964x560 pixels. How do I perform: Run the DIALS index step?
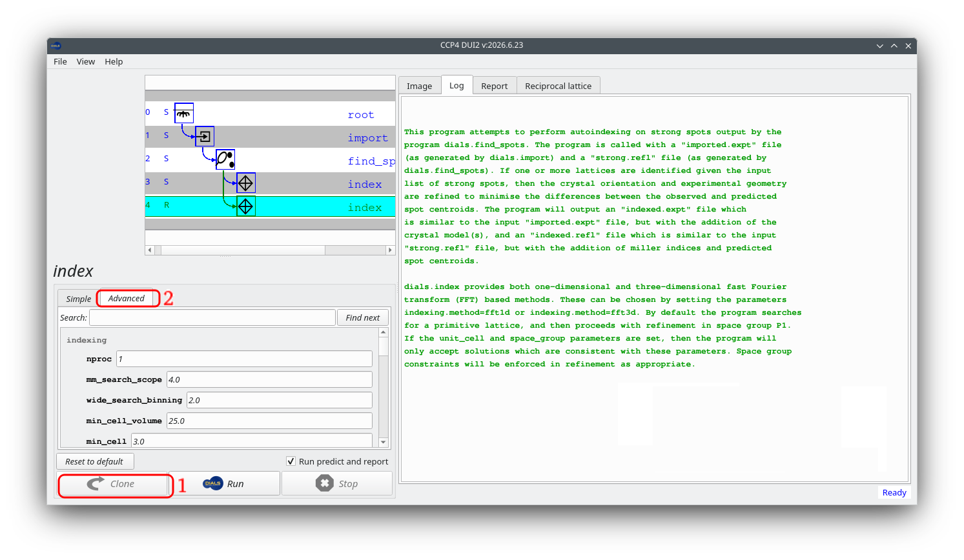point(225,484)
